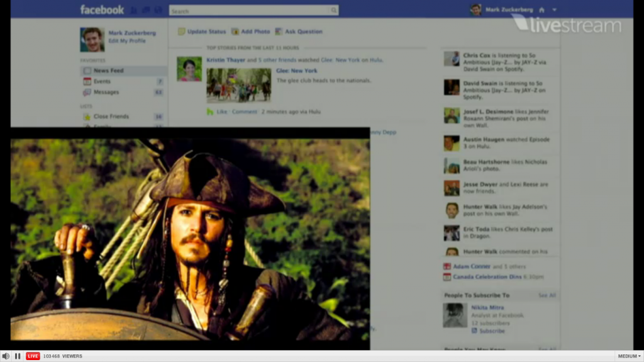The image size is (644, 362).
Task: Open Kristin Thayer's profile link
Action: coord(226,60)
